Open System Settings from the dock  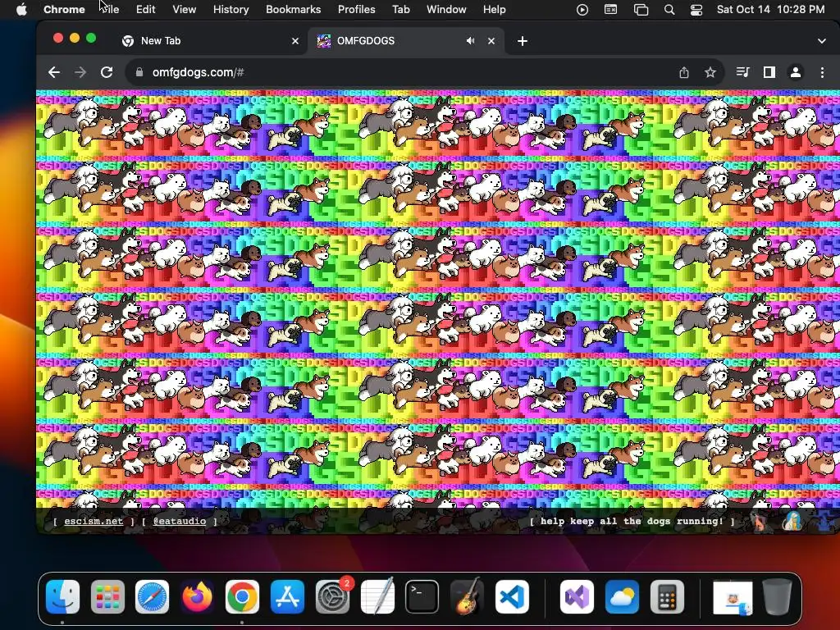tap(332, 596)
